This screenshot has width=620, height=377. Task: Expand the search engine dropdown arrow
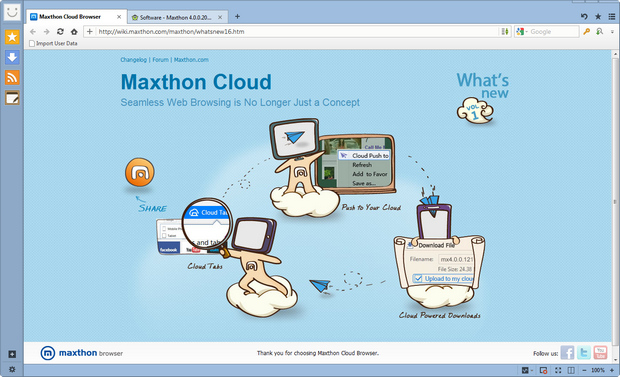click(x=527, y=32)
